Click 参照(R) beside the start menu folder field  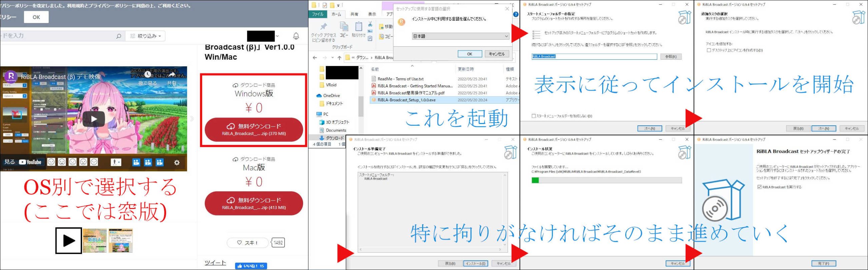coord(671,57)
